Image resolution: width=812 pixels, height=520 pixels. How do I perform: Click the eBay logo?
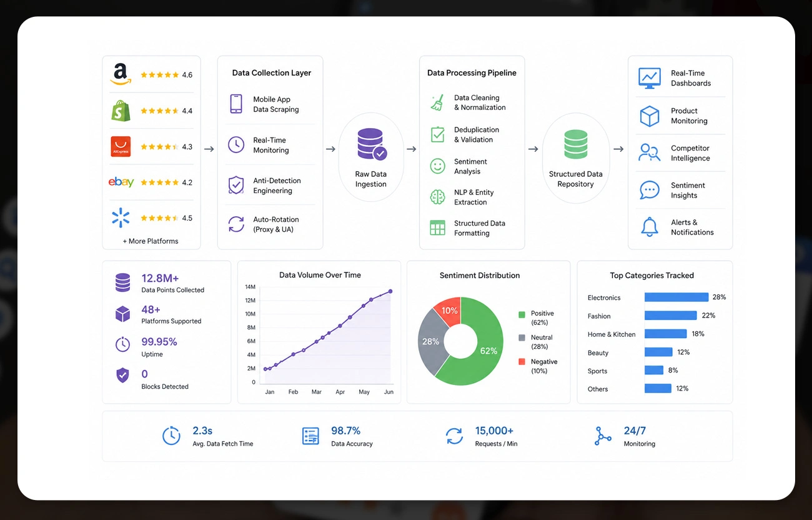121,182
